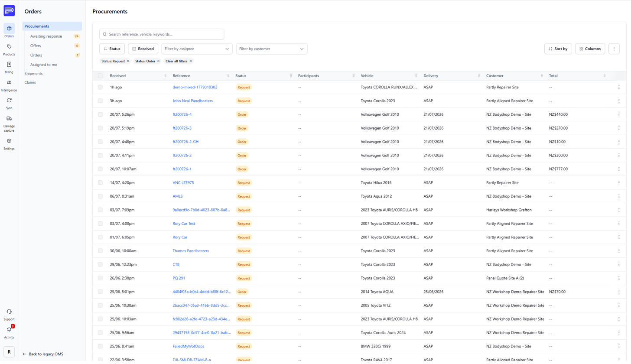Open Activity notifications bell
The height and width of the screenshot is (364, 631).
9,332
